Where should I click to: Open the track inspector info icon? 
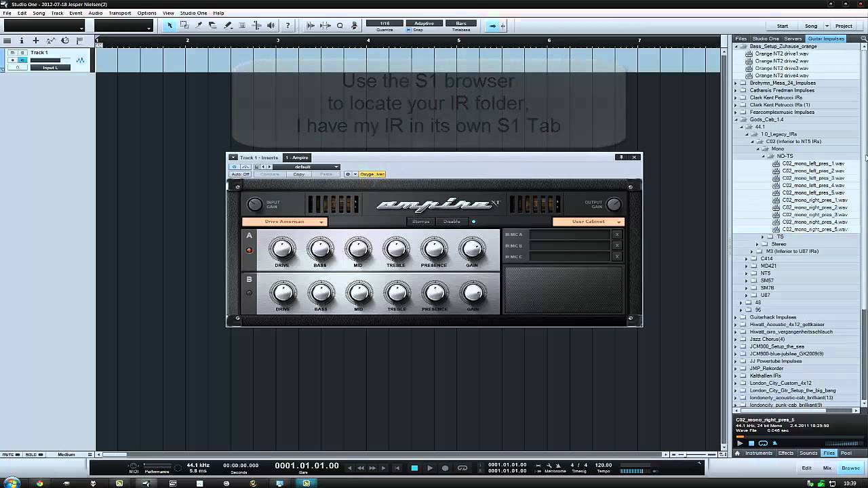22,41
